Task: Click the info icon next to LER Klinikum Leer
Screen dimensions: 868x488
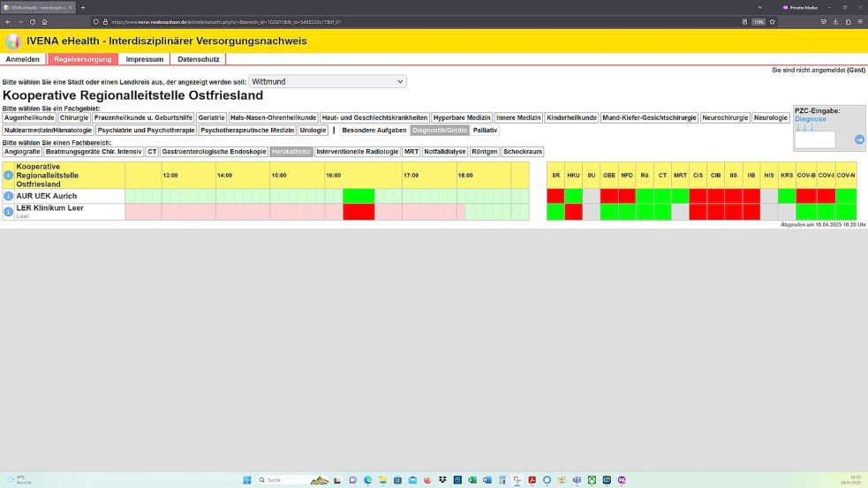Action: click(8, 212)
